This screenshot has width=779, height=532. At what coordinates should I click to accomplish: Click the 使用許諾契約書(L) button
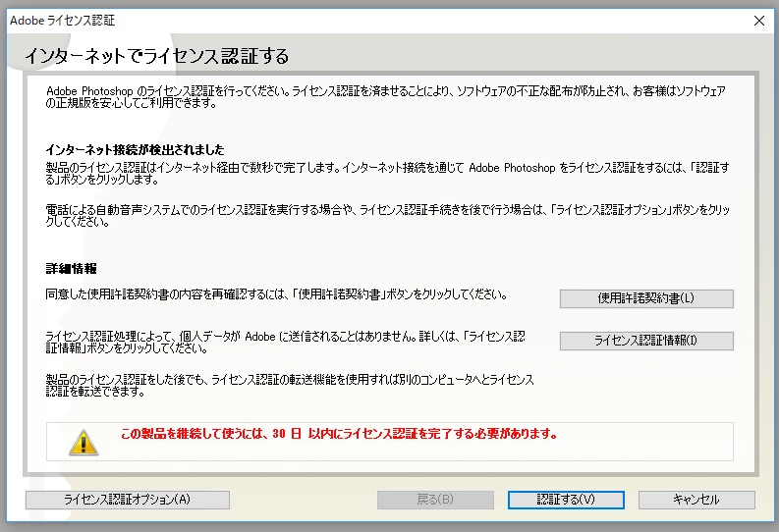646,298
